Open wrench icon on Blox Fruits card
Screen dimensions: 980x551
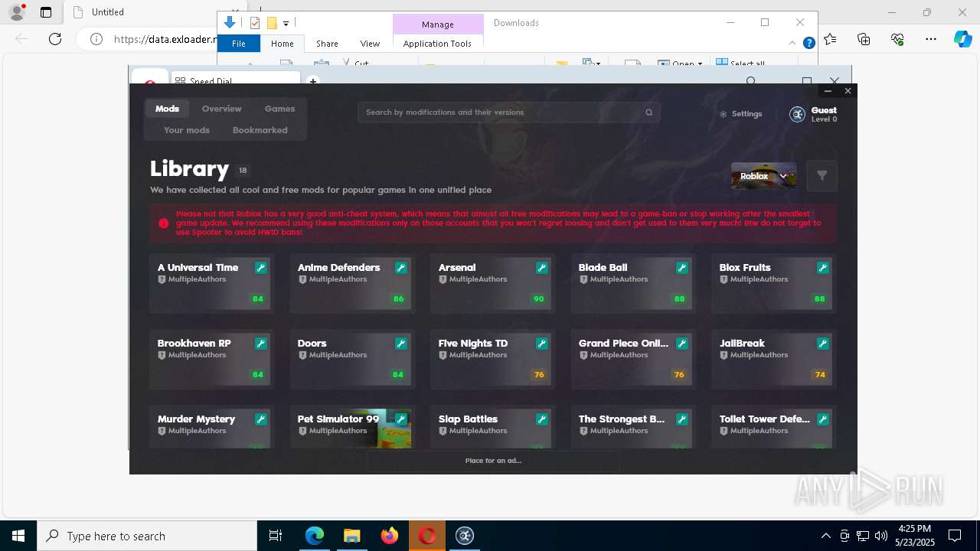click(x=822, y=268)
